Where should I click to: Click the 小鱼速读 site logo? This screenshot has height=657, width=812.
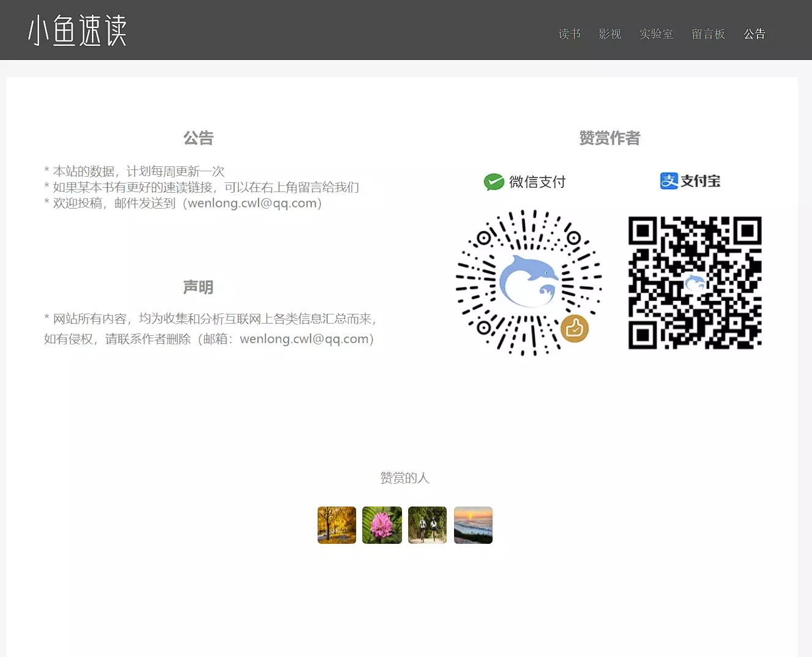pyautogui.click(x=78, y=31)
